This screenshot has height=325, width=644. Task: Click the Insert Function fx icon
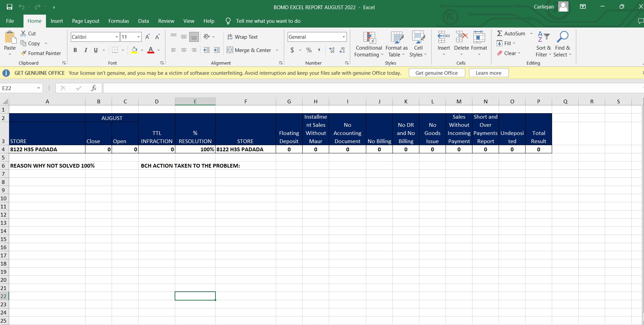(94, 88)
